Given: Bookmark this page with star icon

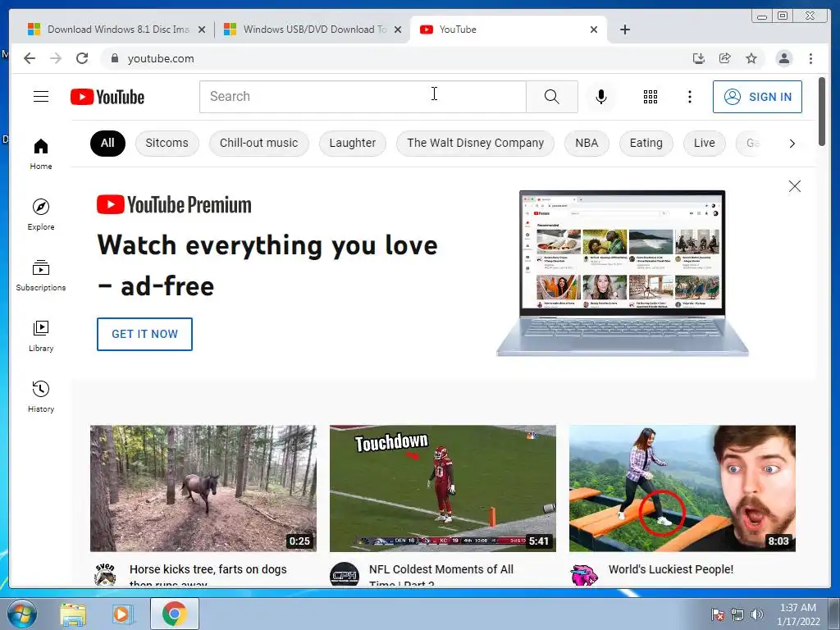Looking at the screenshot, I should (751, 58).
